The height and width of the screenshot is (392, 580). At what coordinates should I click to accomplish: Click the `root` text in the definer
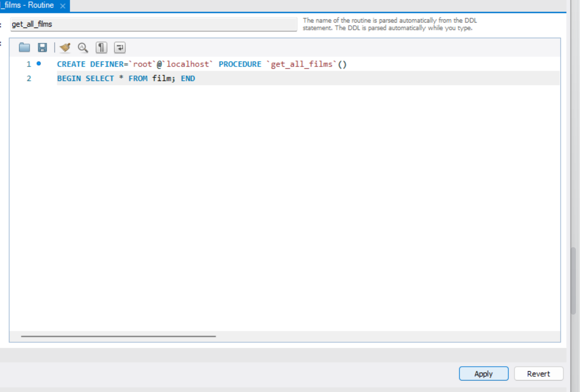(x=142, y=64)
